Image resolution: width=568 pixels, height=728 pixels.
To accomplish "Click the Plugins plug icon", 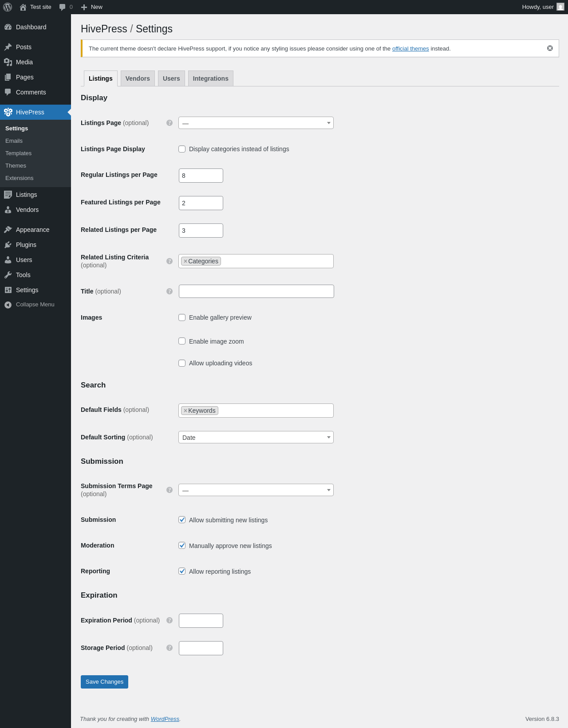I will point(8,245).
